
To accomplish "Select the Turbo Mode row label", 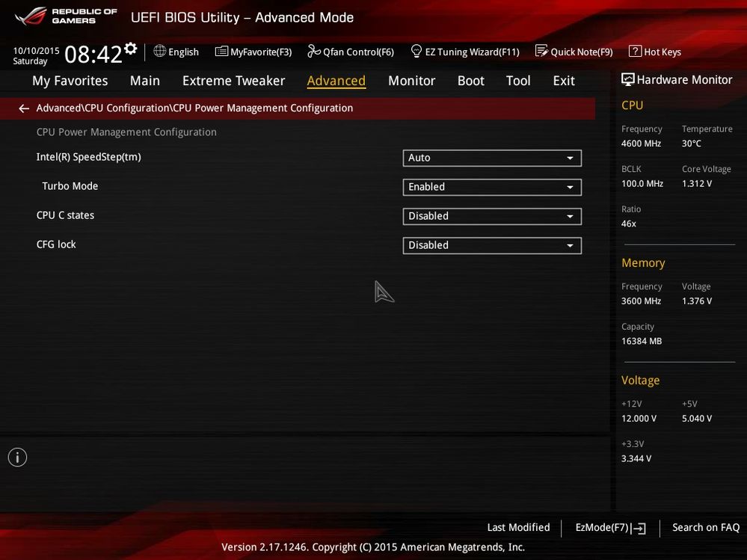I will point(70,186).
